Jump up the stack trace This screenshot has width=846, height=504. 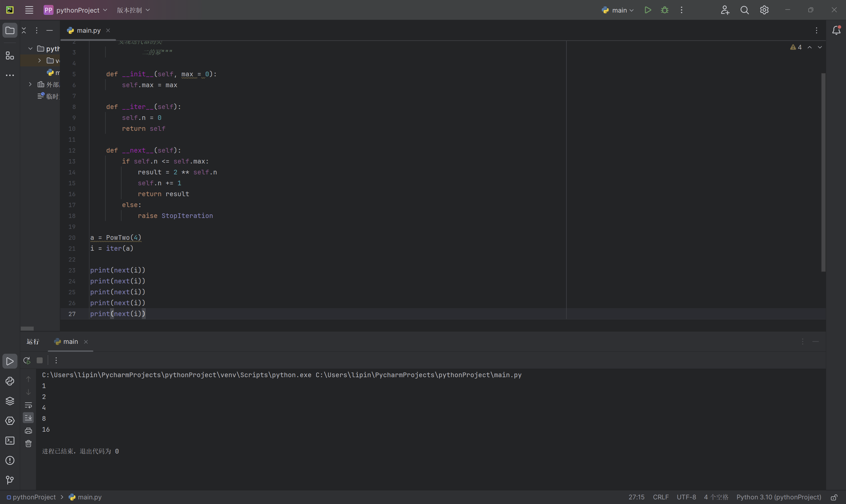[28, 379]
